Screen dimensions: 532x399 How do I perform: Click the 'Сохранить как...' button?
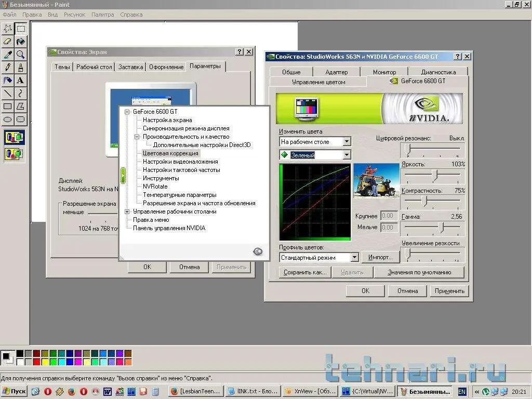tap(305, 272)
